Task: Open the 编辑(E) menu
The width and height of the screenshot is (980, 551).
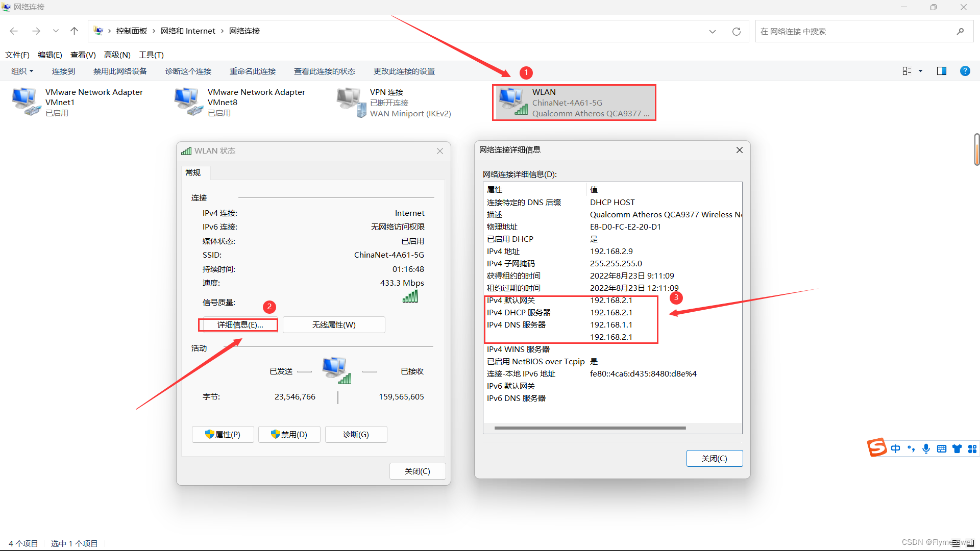Action: coord(50,55)
